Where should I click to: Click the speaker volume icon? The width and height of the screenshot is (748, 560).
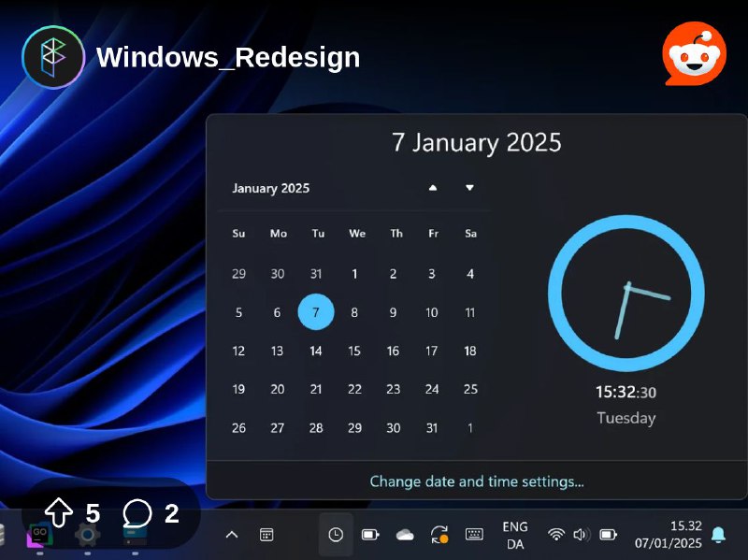click(581, 535)
